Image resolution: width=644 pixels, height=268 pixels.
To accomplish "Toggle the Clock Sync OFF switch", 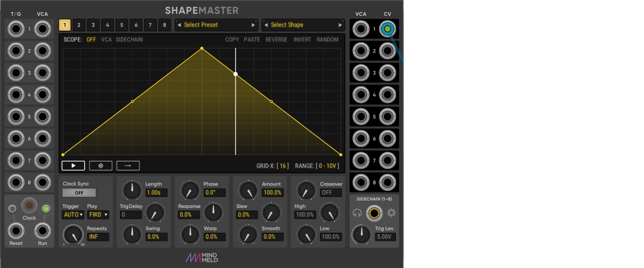I will (79, 193).
